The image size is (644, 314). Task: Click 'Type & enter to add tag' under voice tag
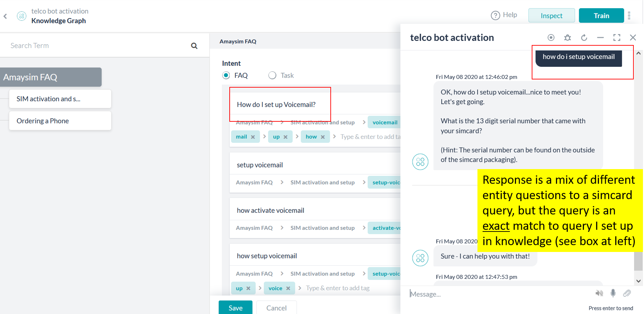(338, 288)
